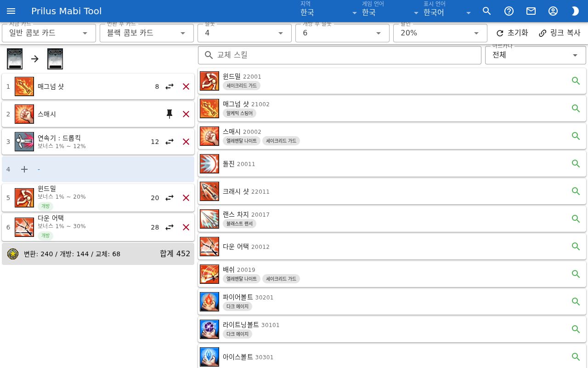Screen dimensions: 588x368
Task: Click the 알케믹 스팅어 tag chip
Action: tap(239, 113)
